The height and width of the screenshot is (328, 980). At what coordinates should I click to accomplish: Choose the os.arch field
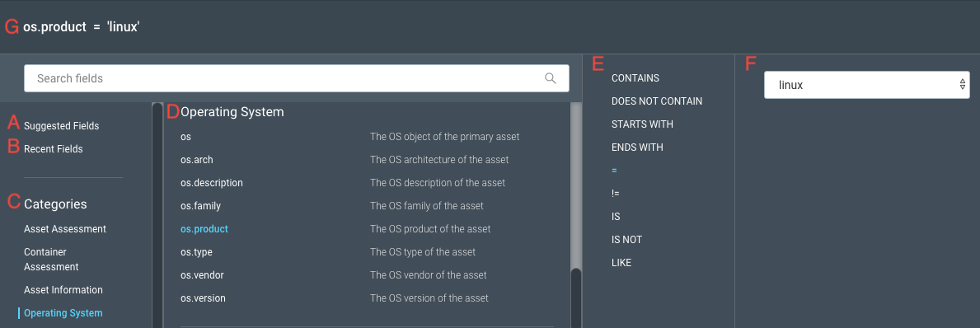197,159
